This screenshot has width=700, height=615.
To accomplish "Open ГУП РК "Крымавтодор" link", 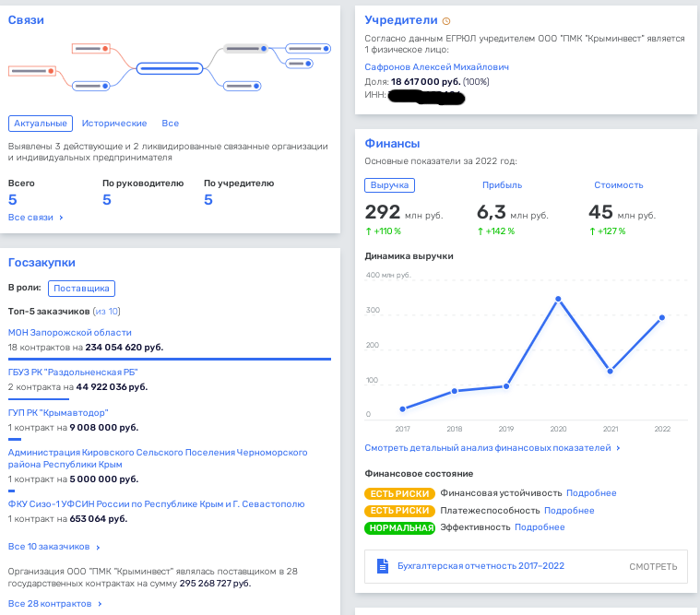I will click(x=58, y=413).
